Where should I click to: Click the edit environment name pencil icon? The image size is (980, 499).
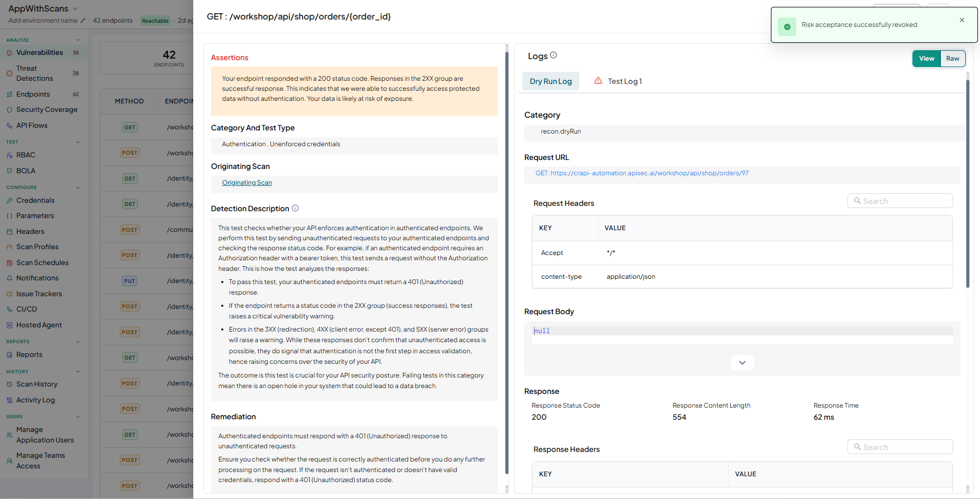pyautogui.click(x=82, y=21)
